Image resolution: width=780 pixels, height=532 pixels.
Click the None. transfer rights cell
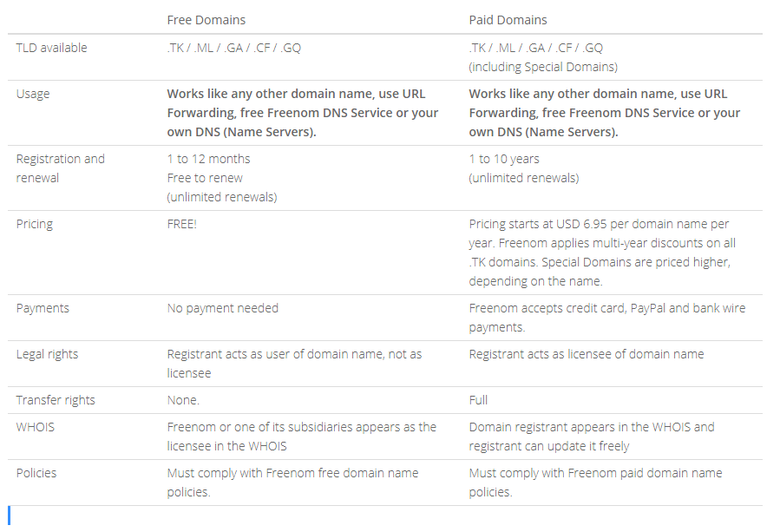pyautogui.click(x=183, y=400)
